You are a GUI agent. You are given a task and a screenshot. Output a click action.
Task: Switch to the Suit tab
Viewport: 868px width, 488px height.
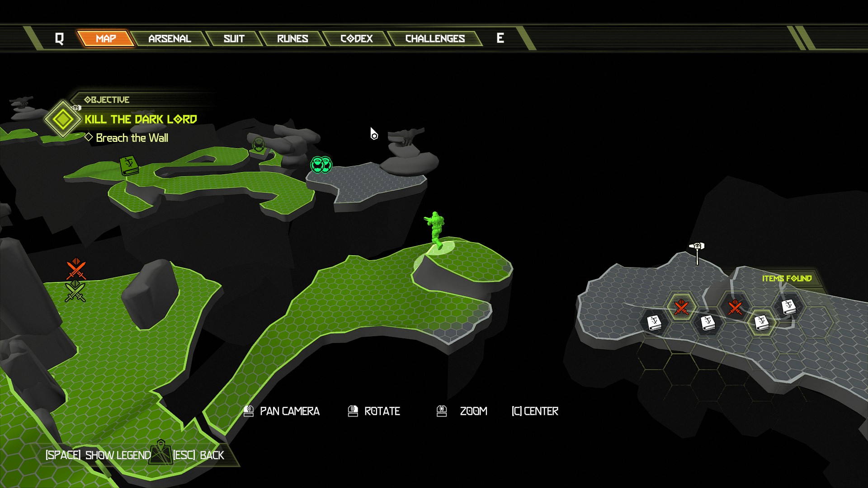point(234,39)
